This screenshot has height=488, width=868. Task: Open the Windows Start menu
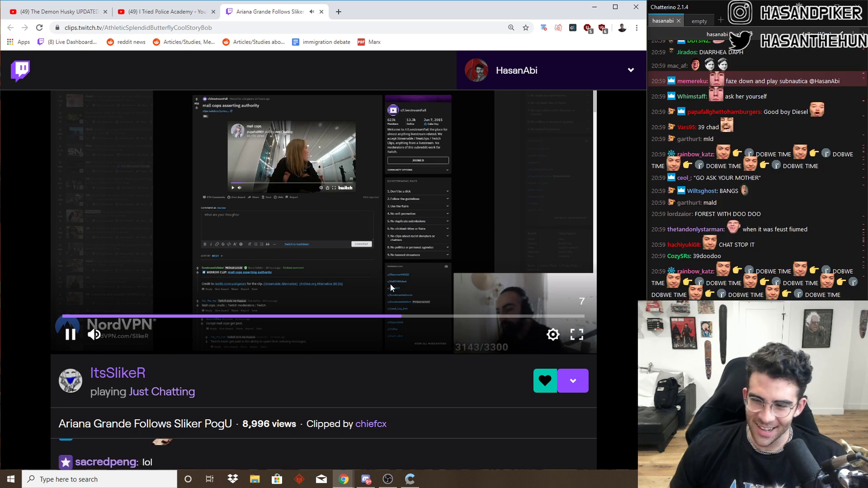(x=11, y=479)
